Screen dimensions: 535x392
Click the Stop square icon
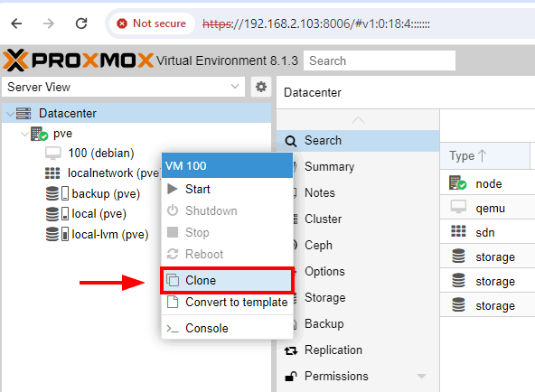coord(173,232)
